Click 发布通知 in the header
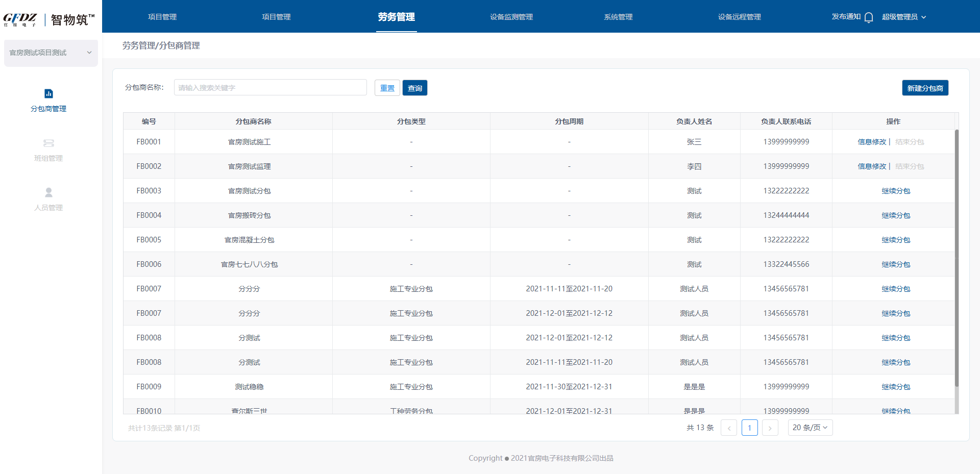The image size is (980, 474). (x=846, y=17)
